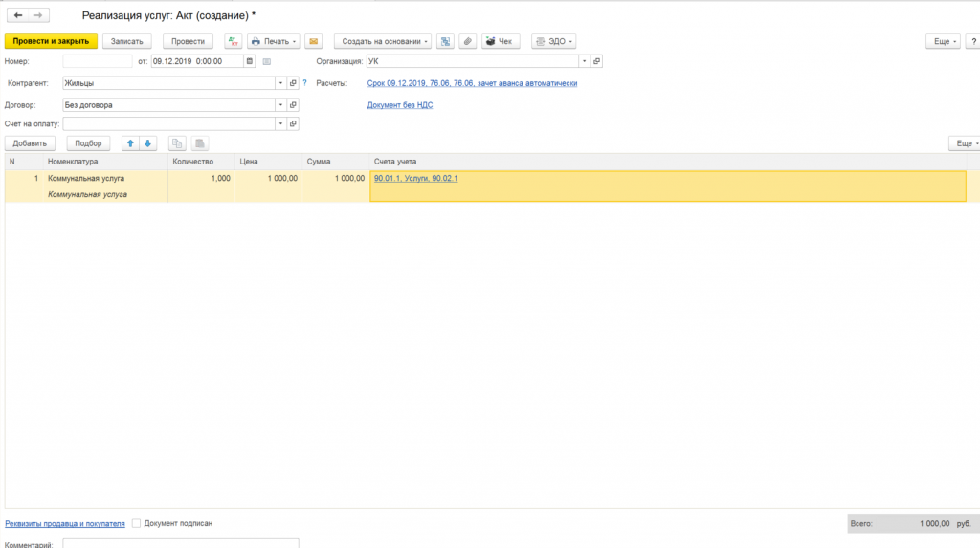Click the date field 09.12.2019

197,61
